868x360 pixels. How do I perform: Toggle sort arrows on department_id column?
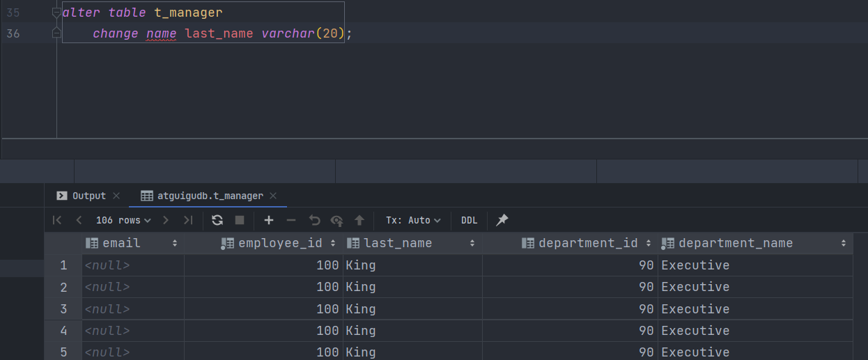tap(649, 243)
